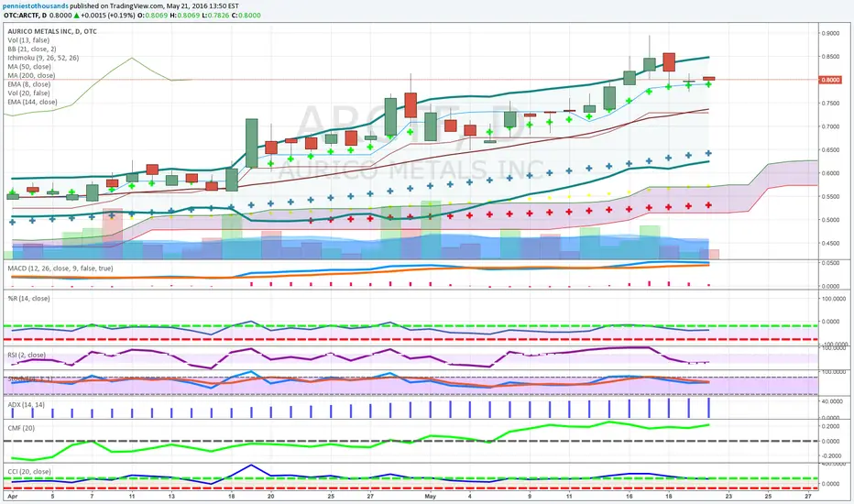Click the red 0.8000 current price tag

coord(830,80)
